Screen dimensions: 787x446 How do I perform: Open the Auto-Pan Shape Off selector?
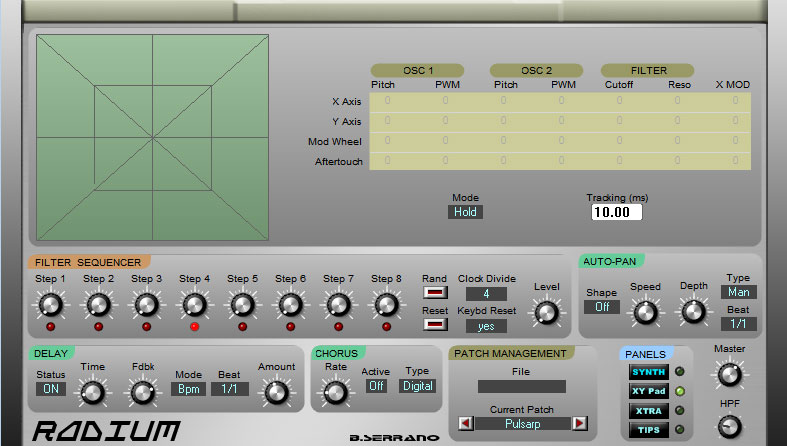(x=601, y=307)
